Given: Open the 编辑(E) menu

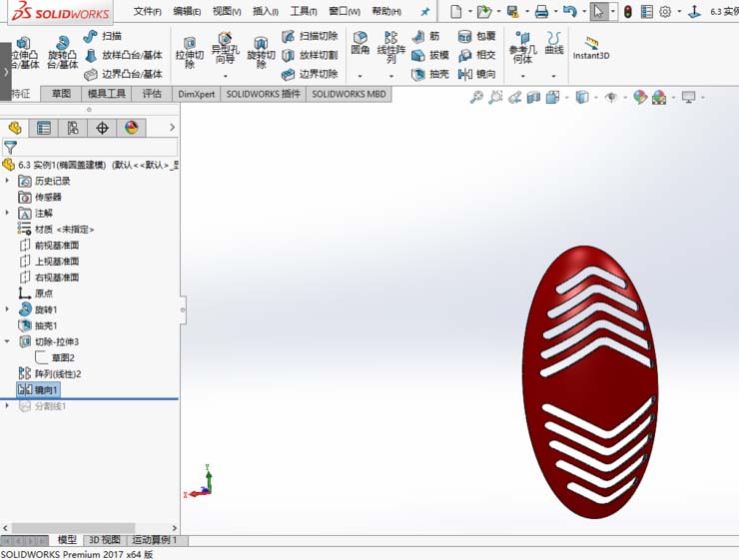Looking at the screenshot, I should (187, 11).
